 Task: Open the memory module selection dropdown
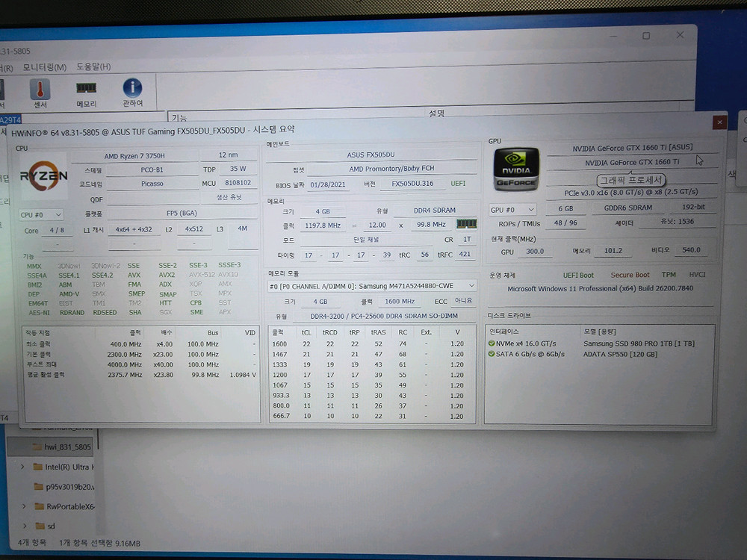point(371,286)
